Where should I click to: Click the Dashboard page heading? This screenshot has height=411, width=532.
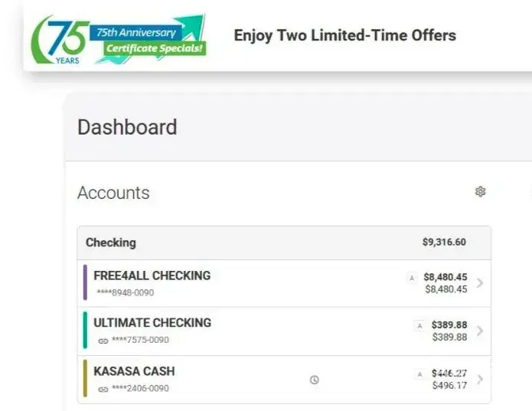pos(127,127)
